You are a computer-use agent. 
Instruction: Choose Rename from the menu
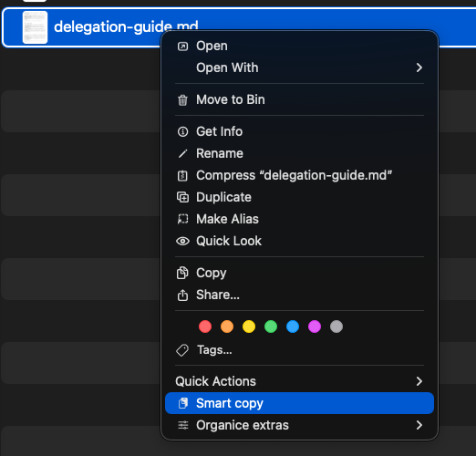click(299, 153)
